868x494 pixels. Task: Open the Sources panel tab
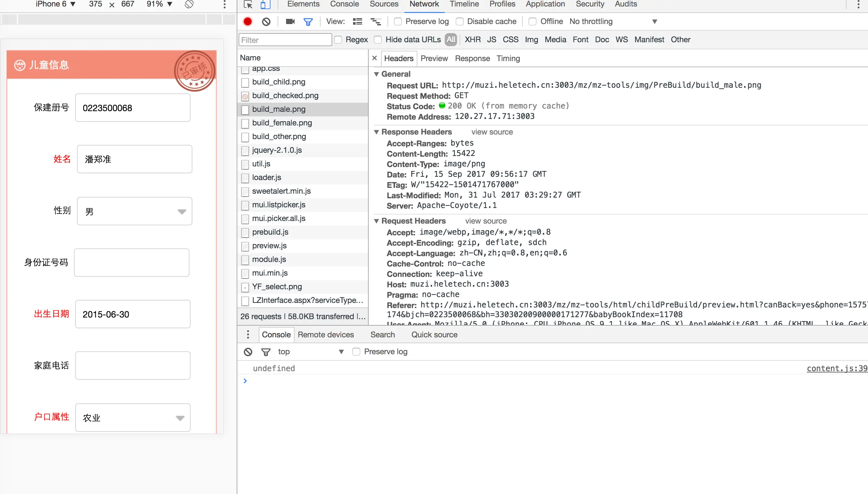click(384, 4)
